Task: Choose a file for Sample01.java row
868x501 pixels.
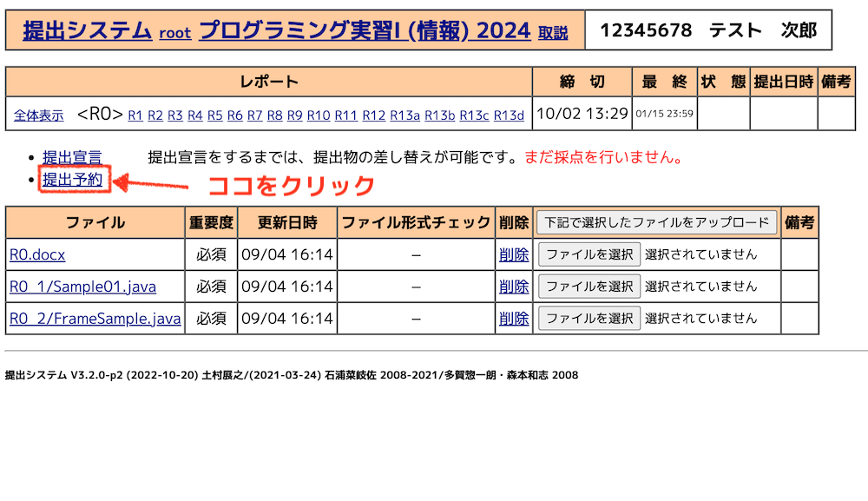Action: tap(589, 287)
